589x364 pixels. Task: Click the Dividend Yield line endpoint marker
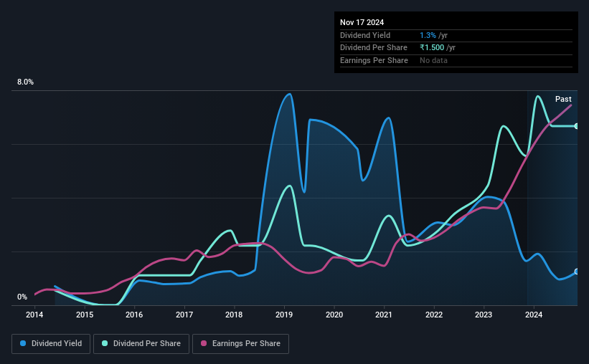coord(577,272)
